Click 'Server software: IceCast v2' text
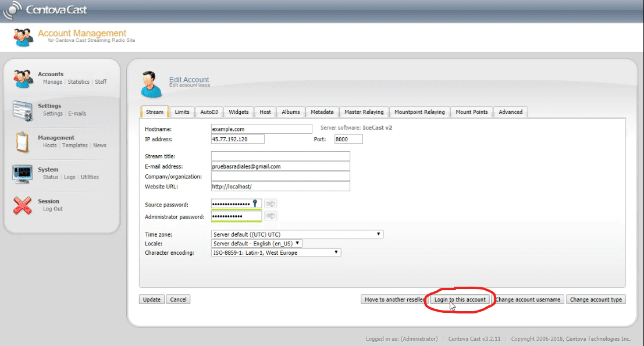Screen dimensions: 644x346 [356, 128]
